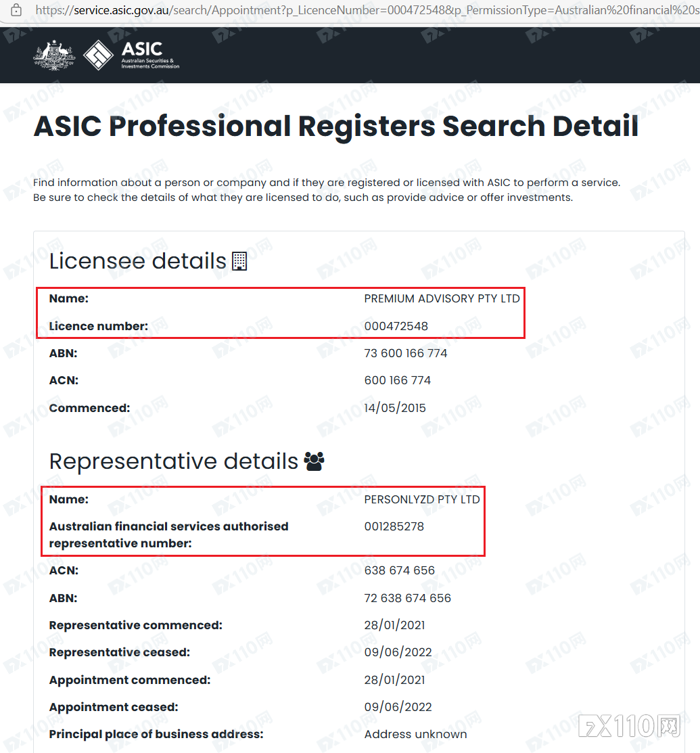Click the Australian coat of arms crest
The width and height of the screenshot is (700, 753).
[54, 55]
